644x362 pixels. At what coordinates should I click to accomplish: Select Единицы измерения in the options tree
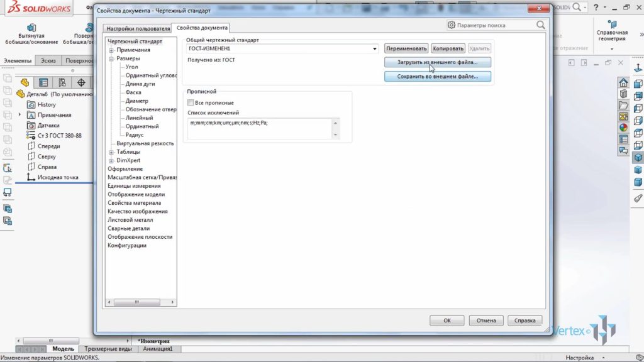(135, 186)
